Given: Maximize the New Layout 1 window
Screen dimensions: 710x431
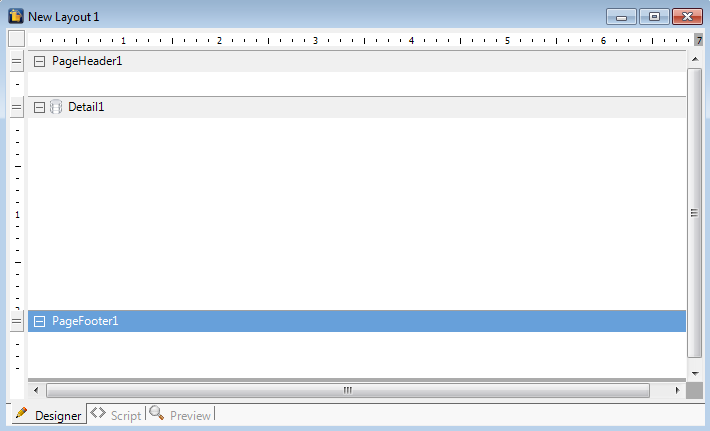Looking at the screenshot, I should (x=654, y=17).
